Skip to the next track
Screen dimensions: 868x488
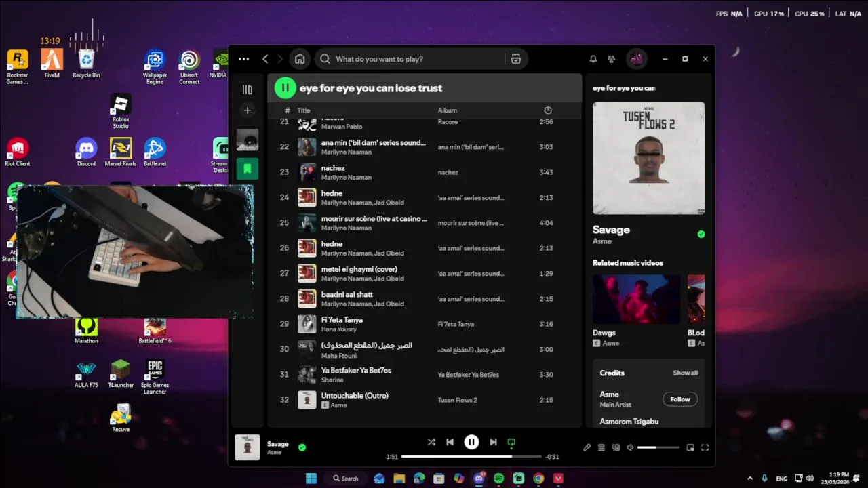493,442
